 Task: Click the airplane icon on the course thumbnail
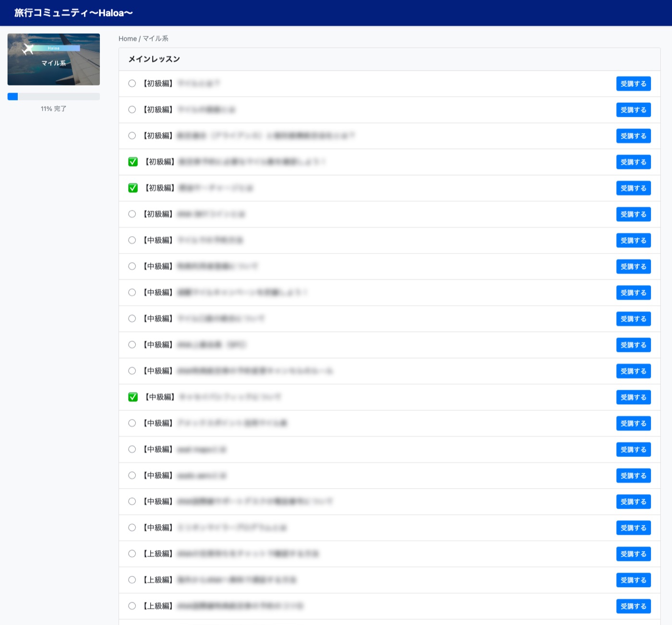click(x=28, y=48)
